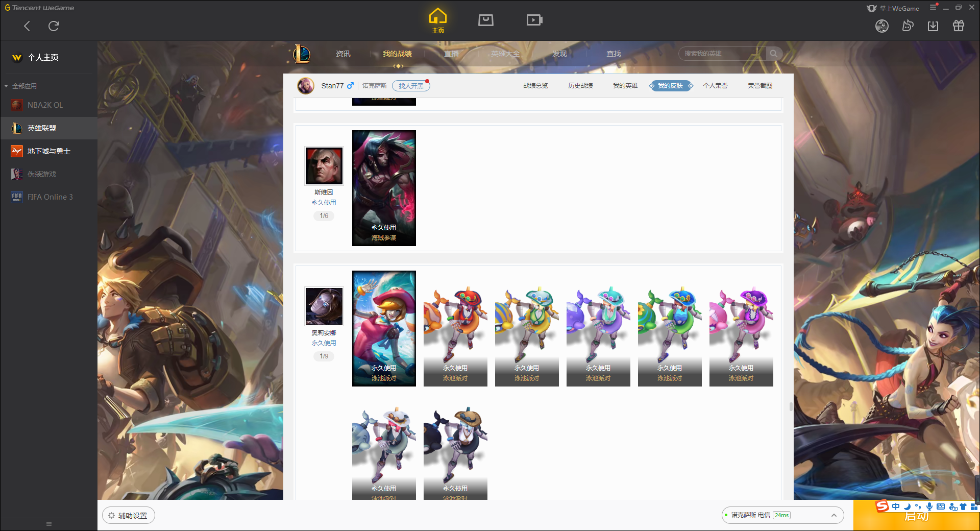Select FIFA Online 3 in the sidebar
The height and width of the screenshot is (531, 980).
pyautogui.click(x=48, y=197)
